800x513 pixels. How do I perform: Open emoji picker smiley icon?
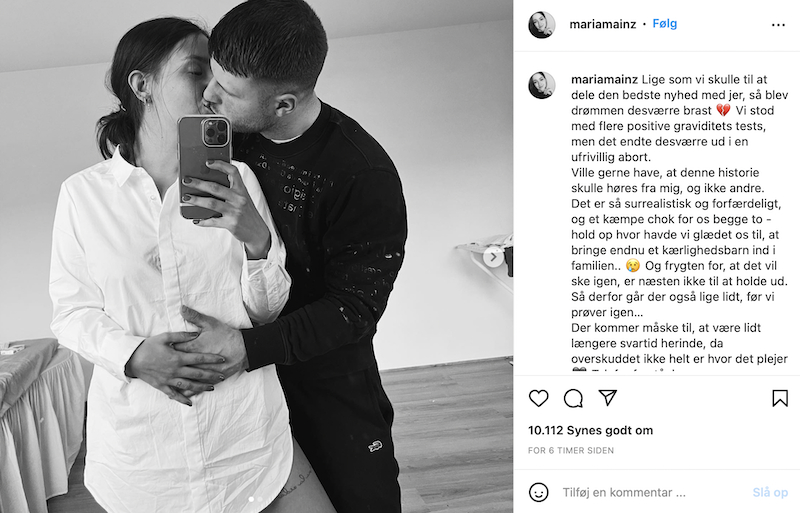click(538, 492)
